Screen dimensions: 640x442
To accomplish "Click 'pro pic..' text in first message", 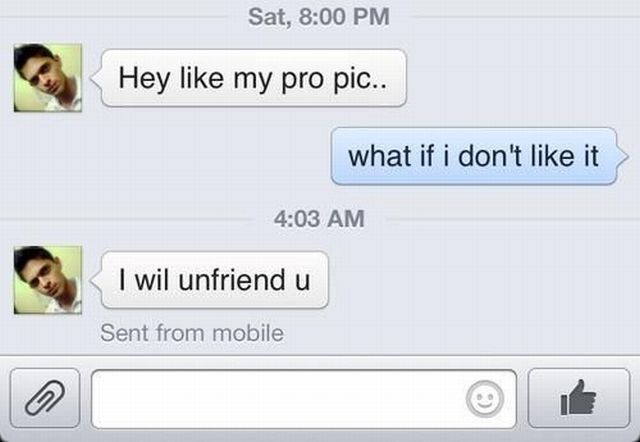I will [334, 79].
